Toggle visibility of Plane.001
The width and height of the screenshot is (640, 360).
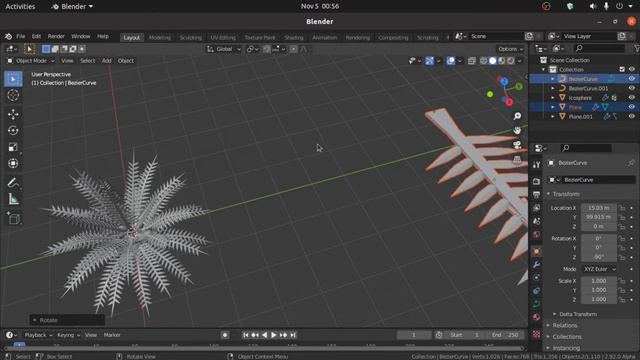pos(632,116)
